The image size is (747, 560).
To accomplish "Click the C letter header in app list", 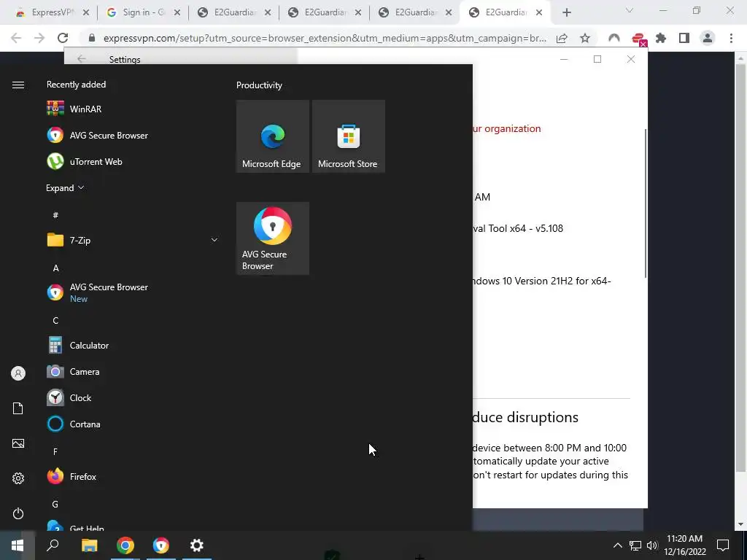I will 55,321.
